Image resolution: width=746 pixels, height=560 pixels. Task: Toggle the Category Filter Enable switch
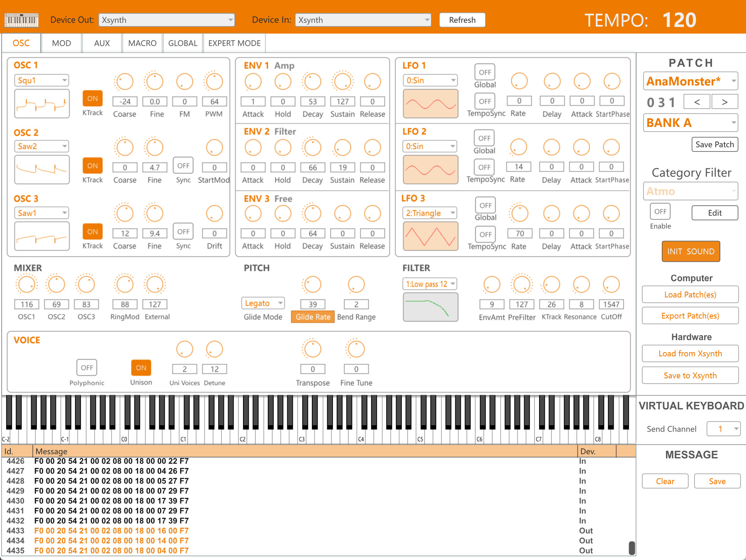[x=660, y=212]
